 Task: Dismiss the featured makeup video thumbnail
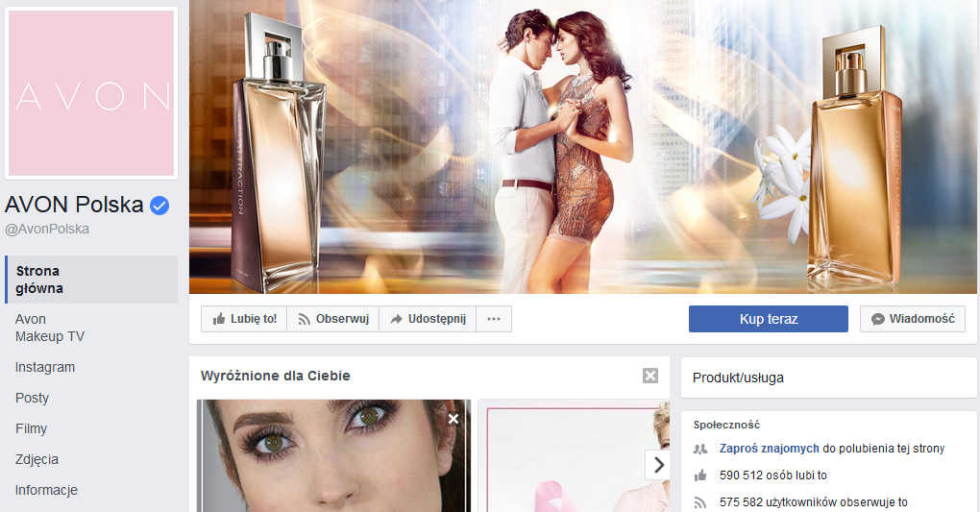click(453, 419)
